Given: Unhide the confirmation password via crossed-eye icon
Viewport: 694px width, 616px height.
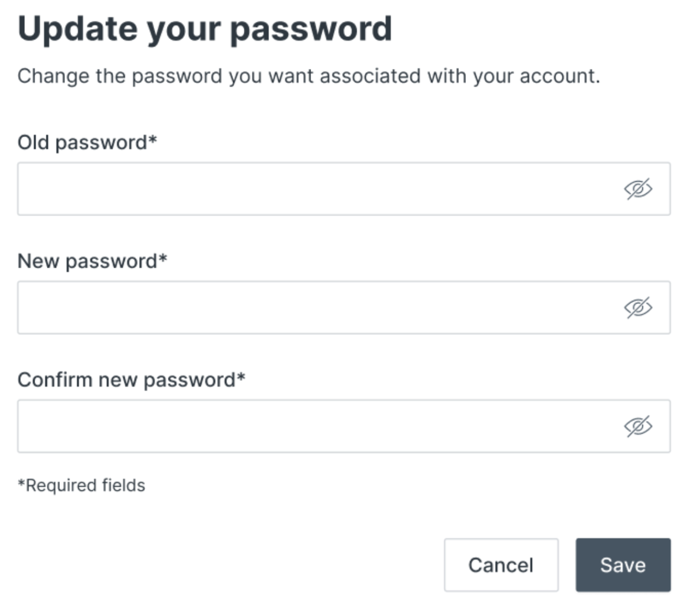Looking at the screenshot, I should tap(638, 426).
